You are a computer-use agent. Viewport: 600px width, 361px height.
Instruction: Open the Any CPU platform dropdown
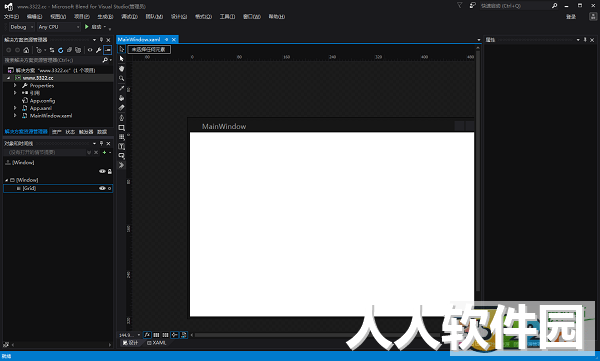pos(59,27)
